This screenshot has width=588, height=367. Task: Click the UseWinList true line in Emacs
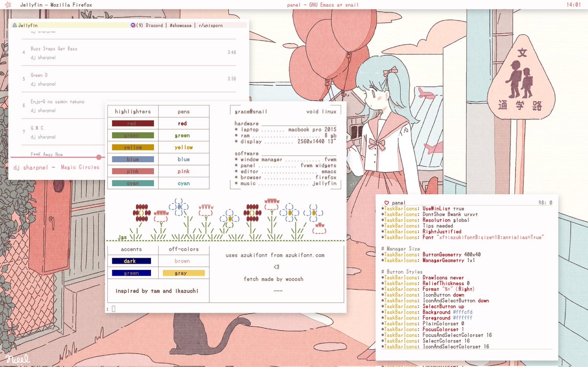[422, 208]
